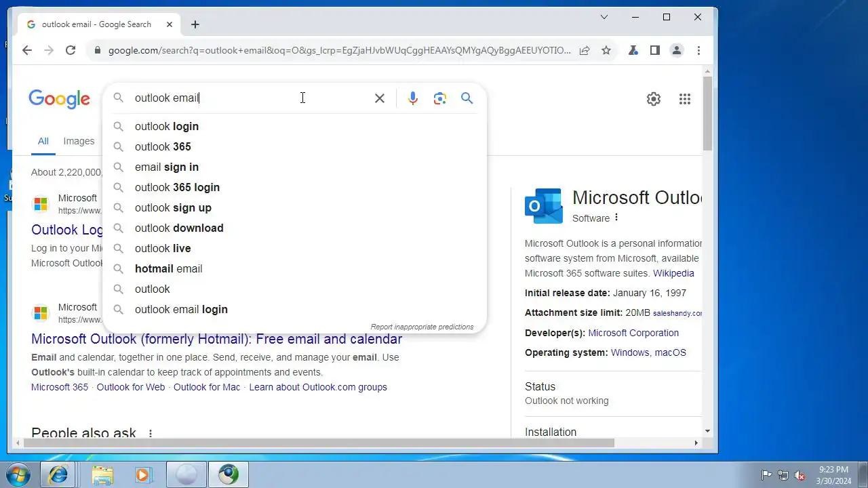868x488 pixels.
Task: Close the outlook email Google Search tab
Action: (170, 24)
